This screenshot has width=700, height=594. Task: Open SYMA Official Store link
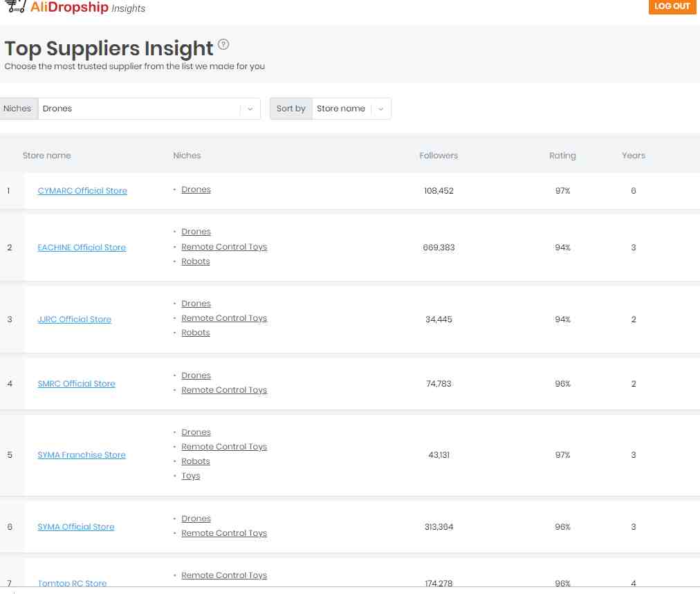pos(76,527)
